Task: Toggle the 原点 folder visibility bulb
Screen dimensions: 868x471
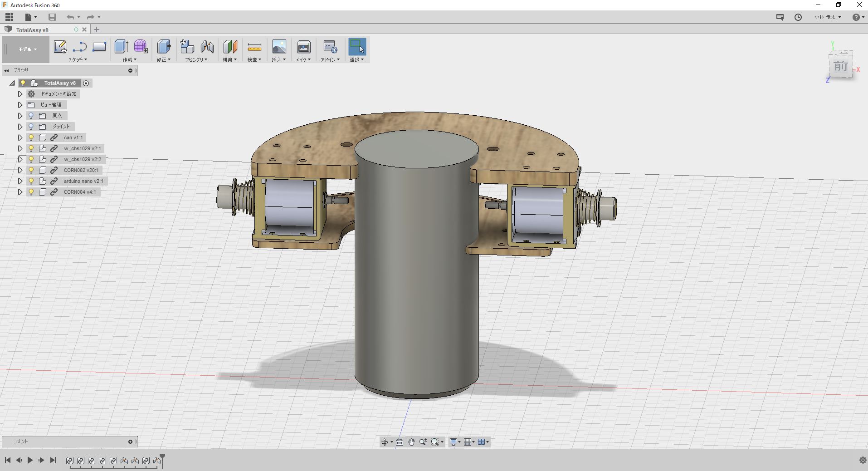Action: click(31, 116)
